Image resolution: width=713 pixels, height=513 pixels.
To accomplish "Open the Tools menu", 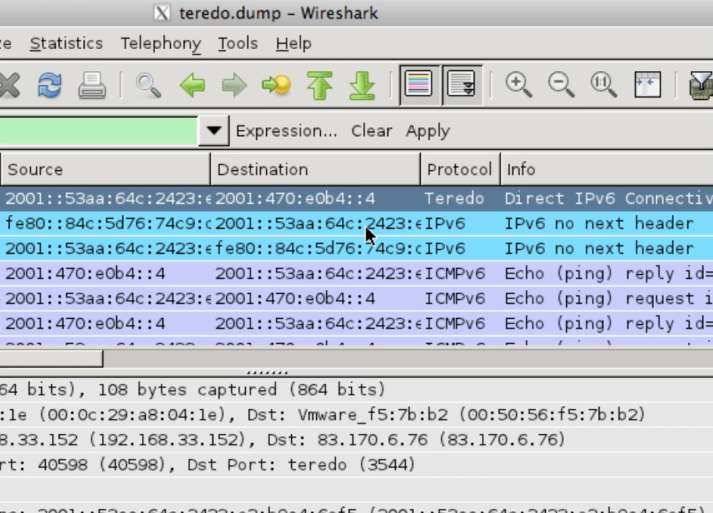I will point(238,44).
